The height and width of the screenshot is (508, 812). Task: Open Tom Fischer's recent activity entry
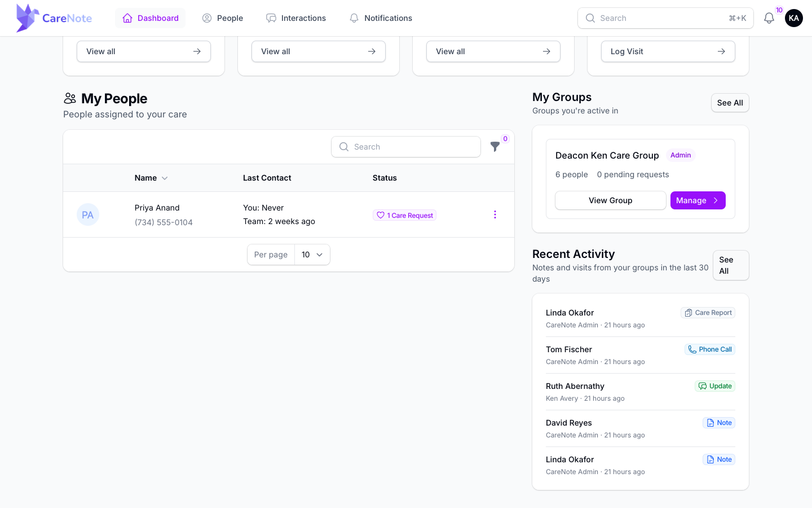(x=641, y=355)
